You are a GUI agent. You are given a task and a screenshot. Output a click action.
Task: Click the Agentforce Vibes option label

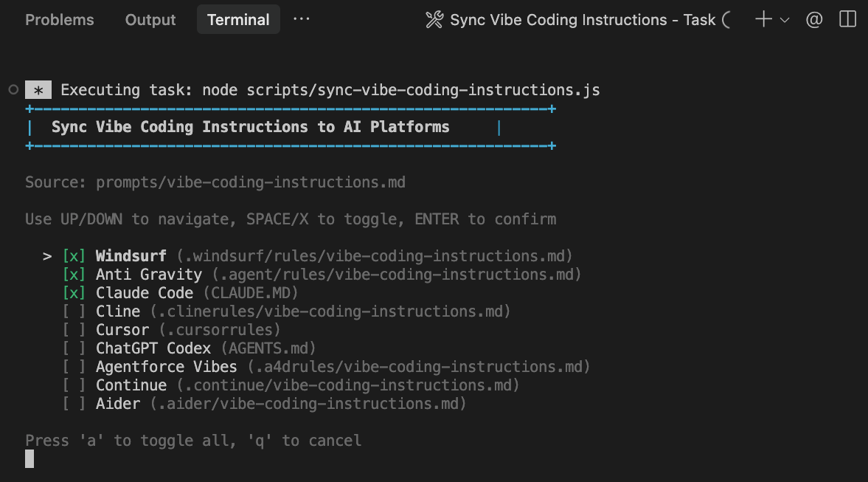[166, 367]
